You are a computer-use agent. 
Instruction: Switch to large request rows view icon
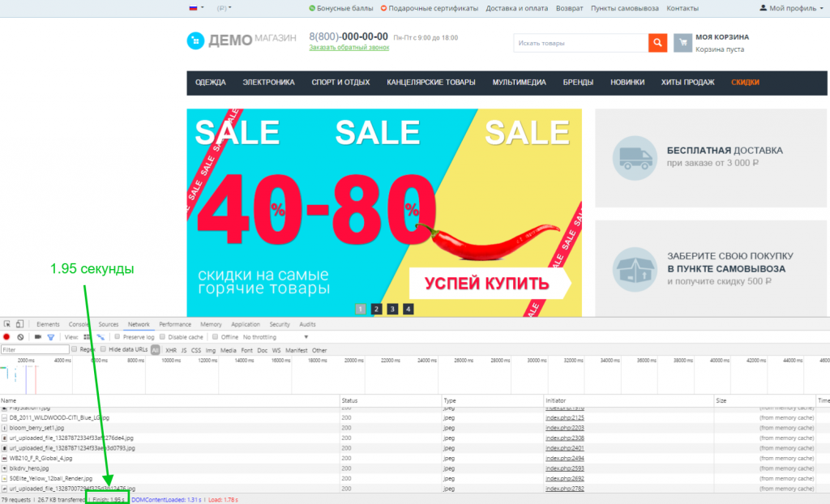click(87, 337)
